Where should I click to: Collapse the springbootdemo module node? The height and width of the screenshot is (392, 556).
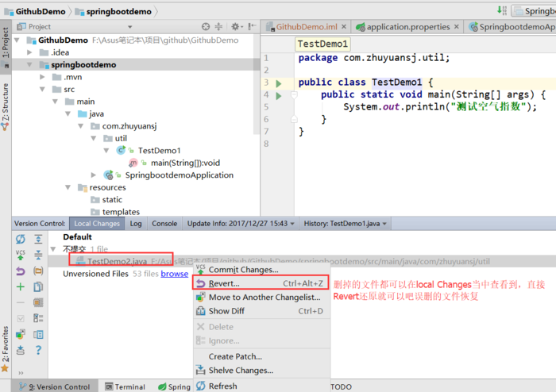[x=30, y=65]
